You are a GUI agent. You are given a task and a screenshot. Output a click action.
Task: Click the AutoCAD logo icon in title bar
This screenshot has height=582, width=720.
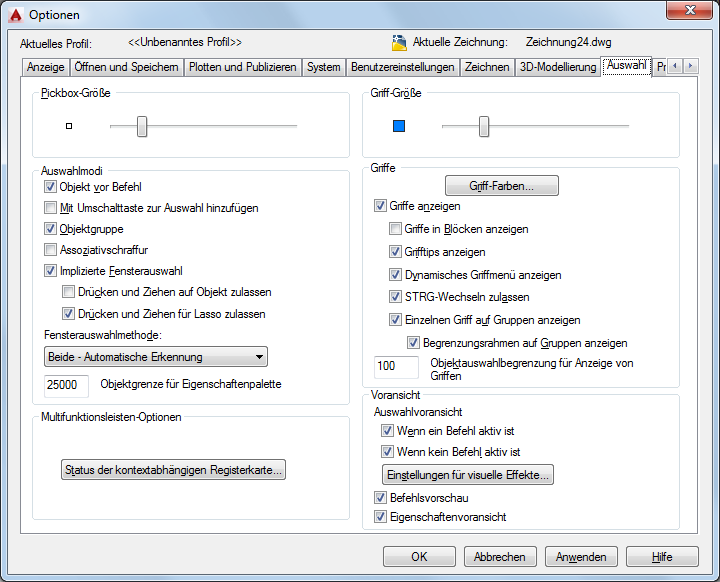click(x=15, y=14)
